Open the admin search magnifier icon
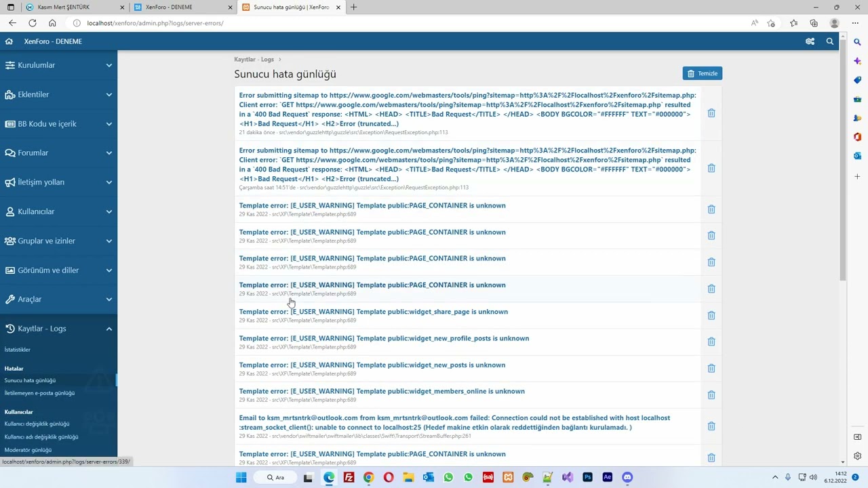This screenshot has width=868, height=488. (x=829, y=41)
